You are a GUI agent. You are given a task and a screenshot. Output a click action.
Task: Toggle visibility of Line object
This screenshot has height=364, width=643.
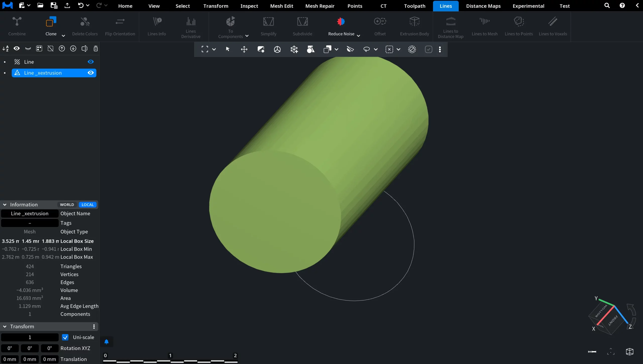(x=91, y=62)
